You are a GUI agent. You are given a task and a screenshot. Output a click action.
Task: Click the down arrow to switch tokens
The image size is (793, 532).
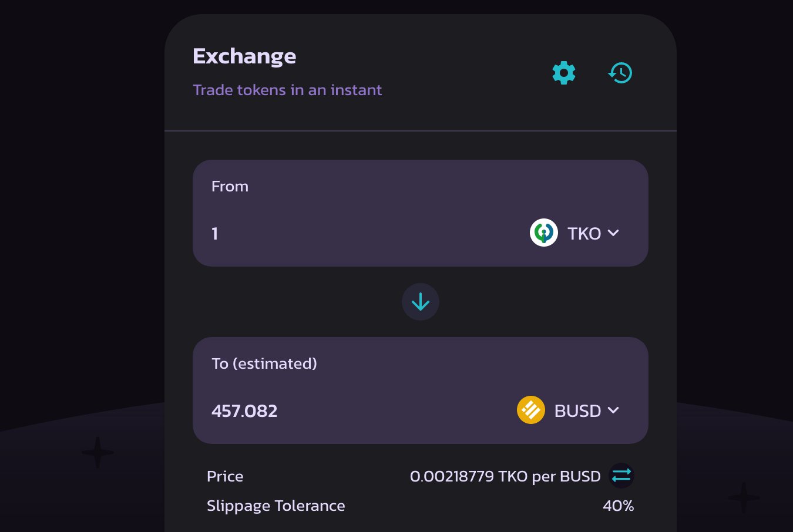click(x=421, y=302)
